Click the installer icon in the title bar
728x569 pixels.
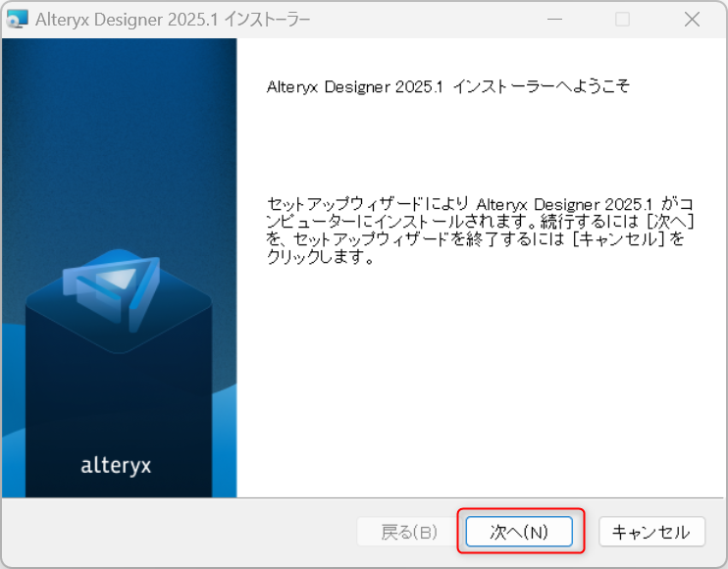pos(18,20)
